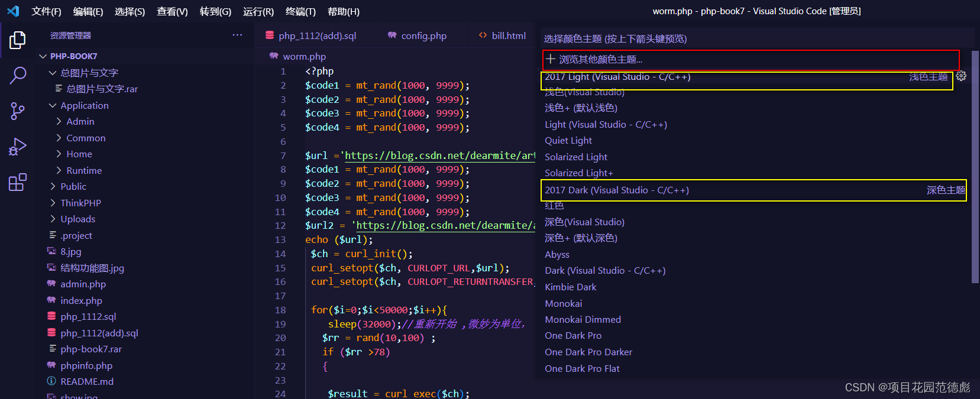The width and height of the screenshot is (980, 399).
Task: Click plus icon for browsing other themes
Action: click(x=551, y=59)
